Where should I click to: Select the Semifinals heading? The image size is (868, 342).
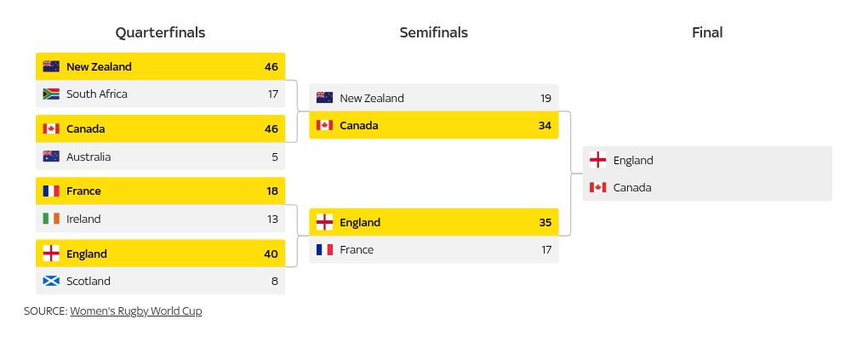[433, 33]
